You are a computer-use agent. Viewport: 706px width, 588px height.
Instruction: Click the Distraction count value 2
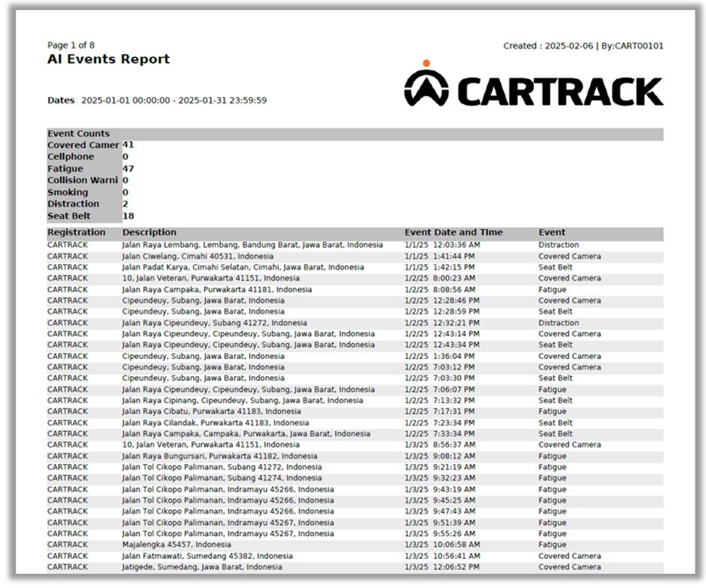pyautogui.click(x=125, y=204)
